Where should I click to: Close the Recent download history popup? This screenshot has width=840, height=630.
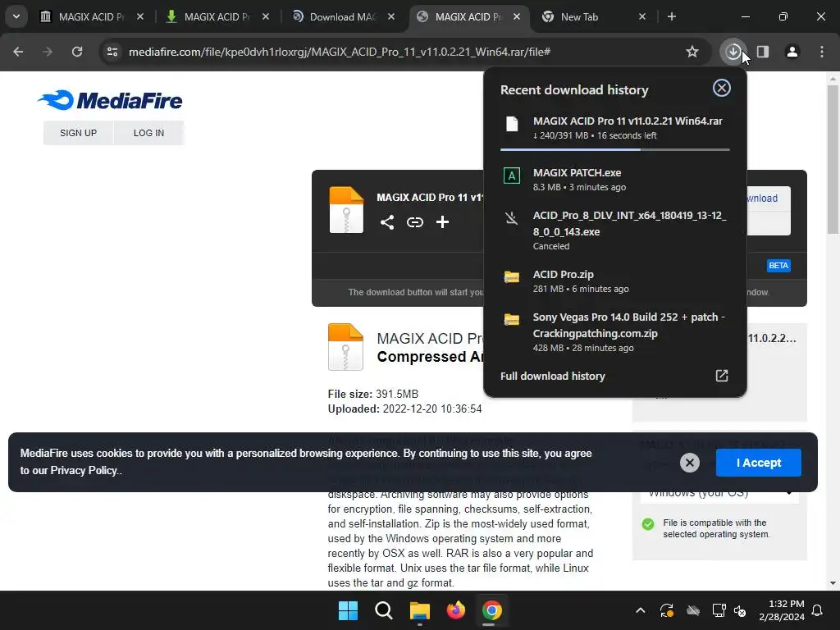coord(722,88)
